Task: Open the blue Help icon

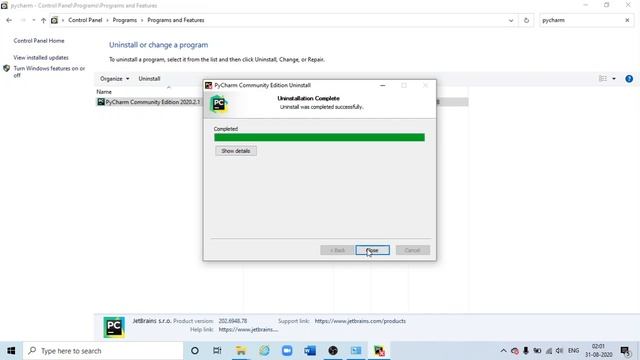Action: click(629, 79)
